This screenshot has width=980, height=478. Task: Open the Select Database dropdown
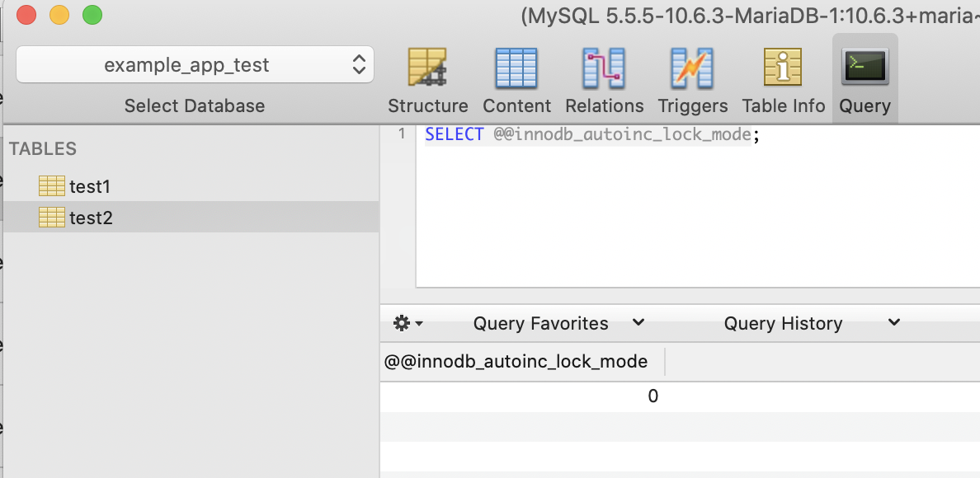[195, 64]
